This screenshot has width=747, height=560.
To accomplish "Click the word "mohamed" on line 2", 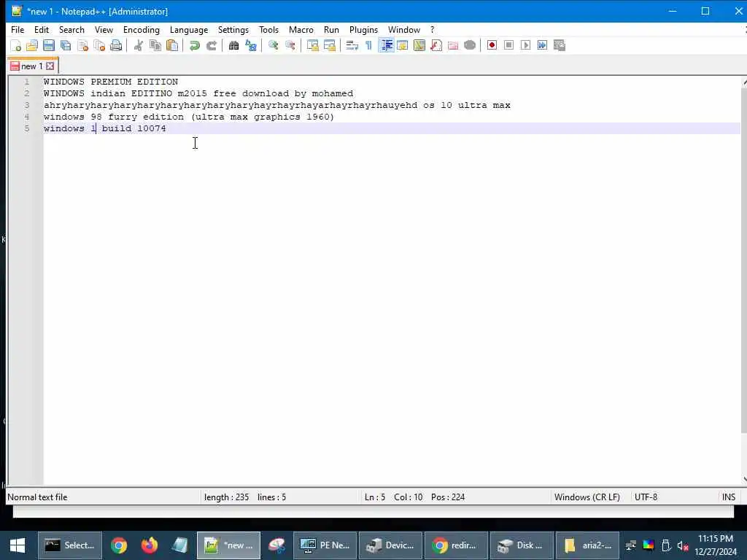I will coord(333,93).
